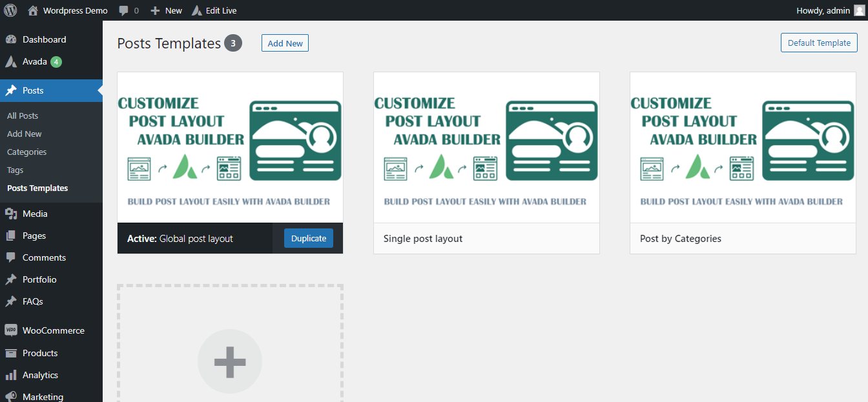Image resolution: width=868 pixels, height=402 pixels.
Task: Click Wordpress Demo site name
Action: (76, 10)
